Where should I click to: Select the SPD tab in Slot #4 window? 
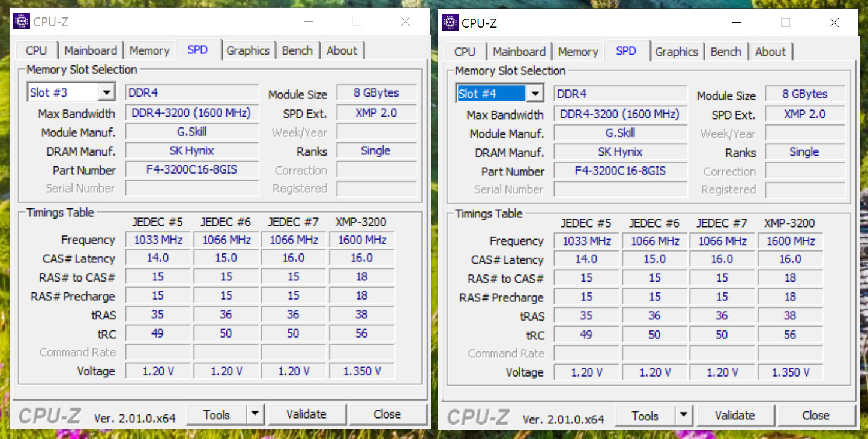pyautogui.click(x=626, y=51)
